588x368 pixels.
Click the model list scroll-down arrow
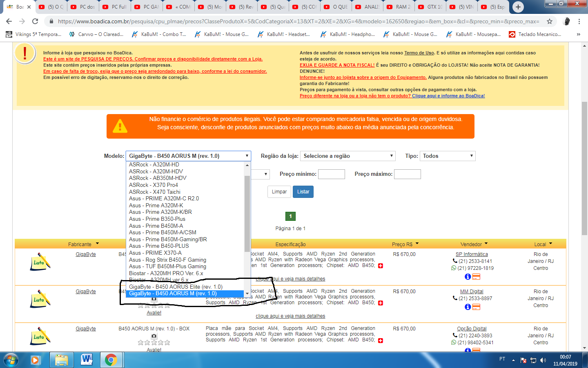pyautogui.click(x=247, y=294)
